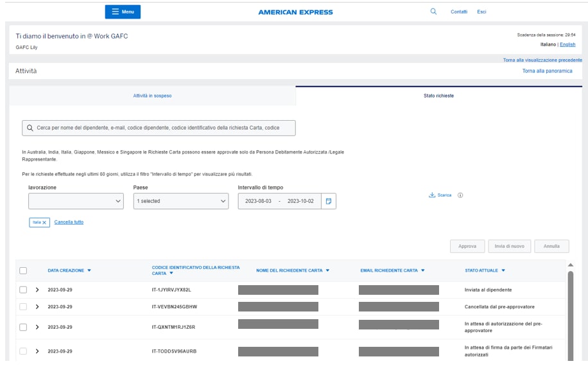Open the Paese dropdown showing 1 selected
Image resolution: width=588 pixels, height=368 pixels.
pos(180,201)
